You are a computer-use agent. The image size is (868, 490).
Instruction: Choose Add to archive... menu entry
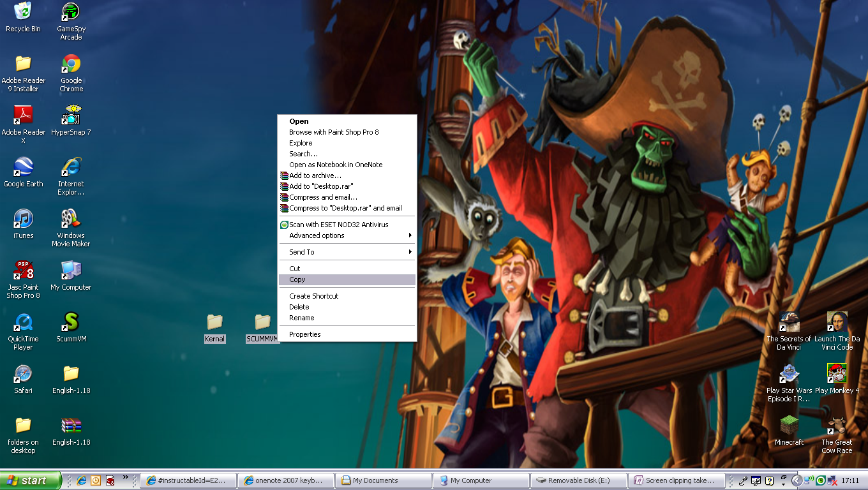point(347,175)
